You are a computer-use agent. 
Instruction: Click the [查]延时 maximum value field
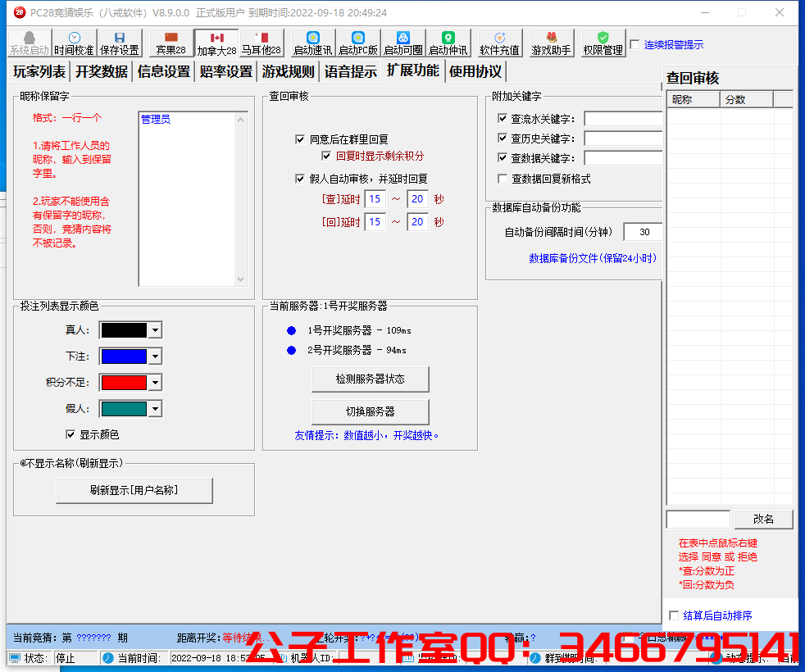417,198
